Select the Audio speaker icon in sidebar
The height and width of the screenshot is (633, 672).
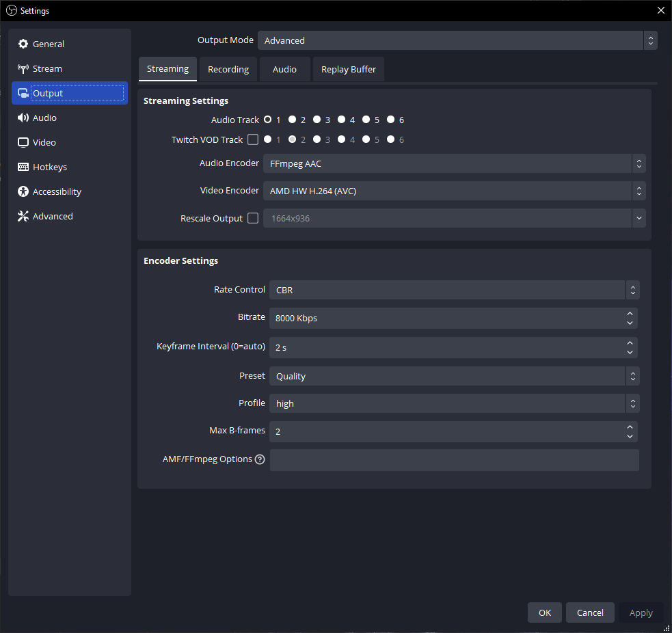pos(23,118)
